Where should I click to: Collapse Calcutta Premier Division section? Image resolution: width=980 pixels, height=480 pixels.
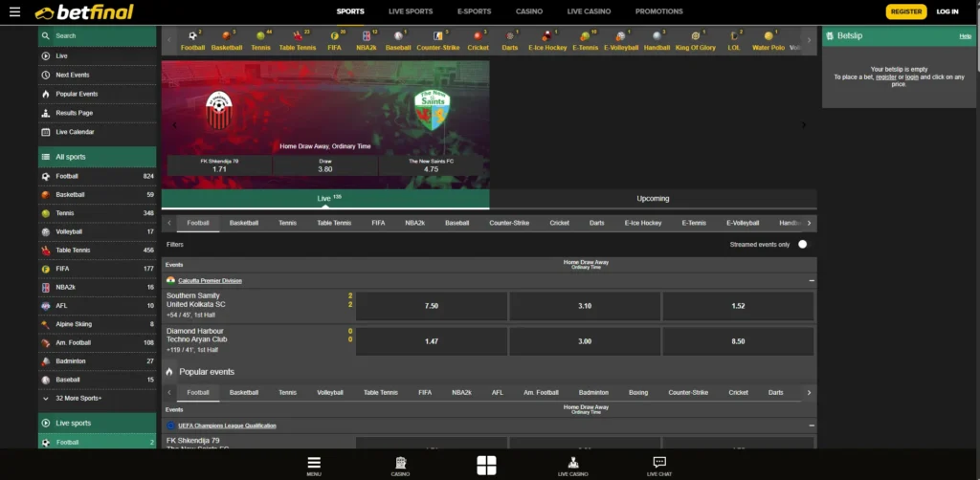click(x=812, y=281)
